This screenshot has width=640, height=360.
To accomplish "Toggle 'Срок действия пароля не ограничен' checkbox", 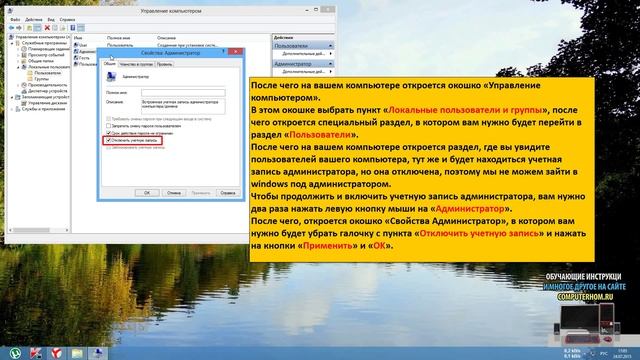I will [109, 133].
